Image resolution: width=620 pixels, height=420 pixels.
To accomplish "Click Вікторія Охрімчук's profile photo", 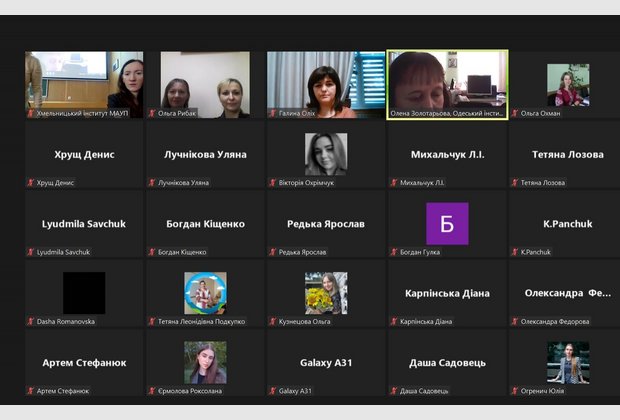I will (326, 154).
